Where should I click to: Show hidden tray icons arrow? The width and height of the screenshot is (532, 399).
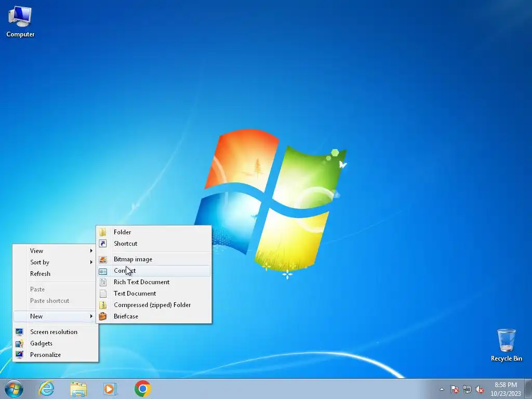click(x=442, y=389)
